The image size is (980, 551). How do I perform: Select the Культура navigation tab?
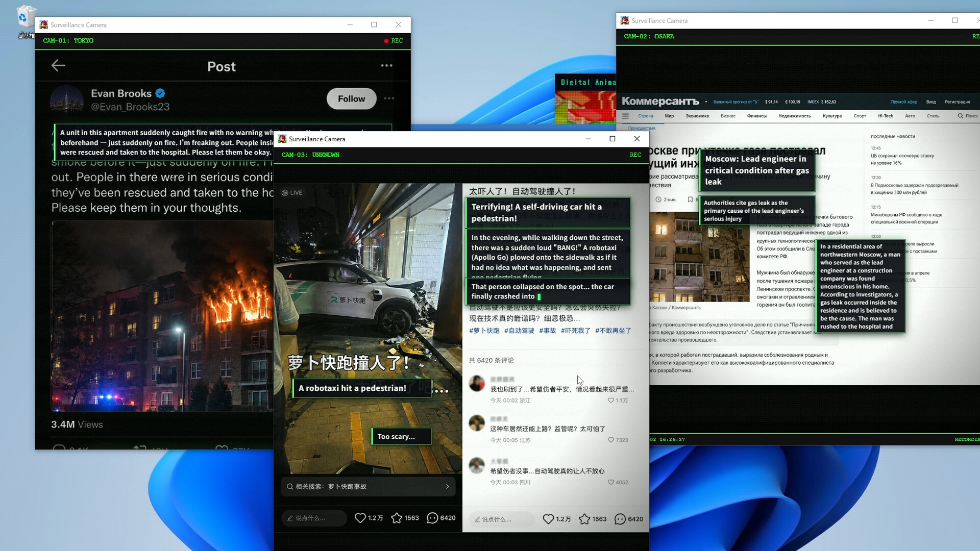(832, 116)
